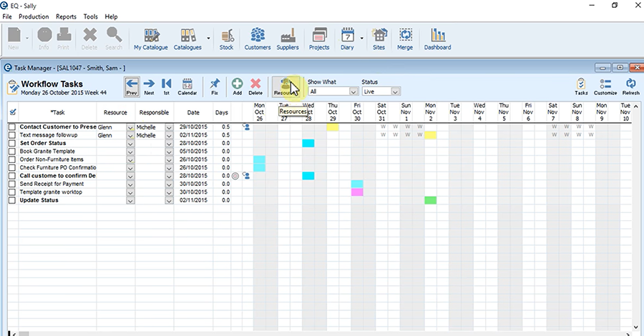Viewport: 644px width, 336px height.
Task: Tick checkbox for Set Order Status
Action: [12, 144]
